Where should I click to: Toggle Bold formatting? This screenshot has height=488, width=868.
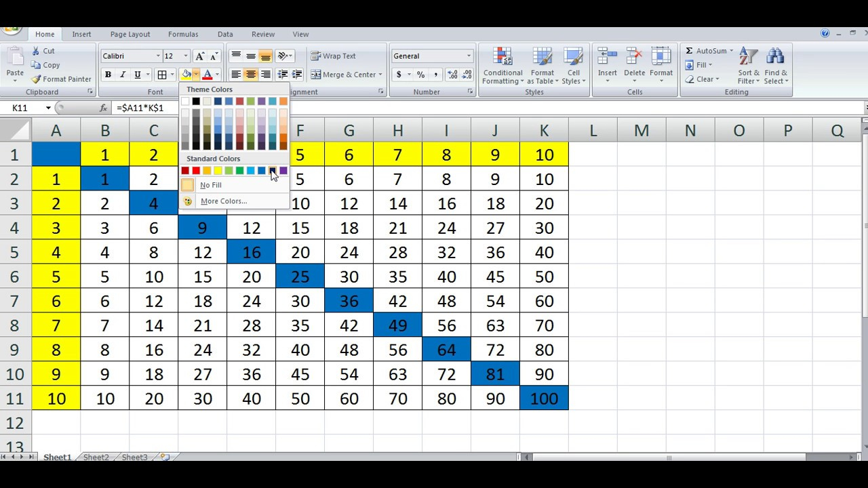coord(108,75)
